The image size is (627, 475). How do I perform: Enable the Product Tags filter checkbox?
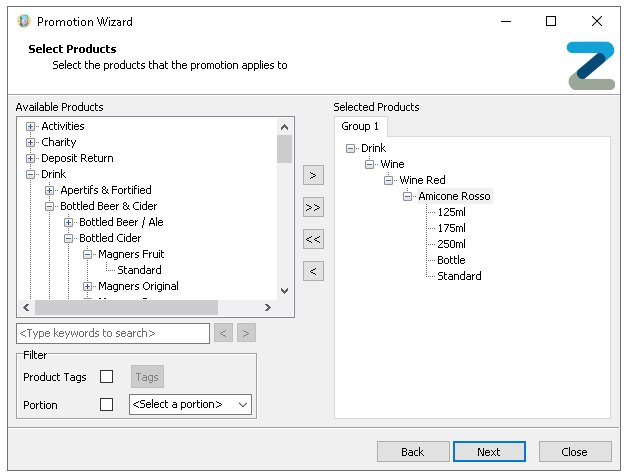coord(106,377)
